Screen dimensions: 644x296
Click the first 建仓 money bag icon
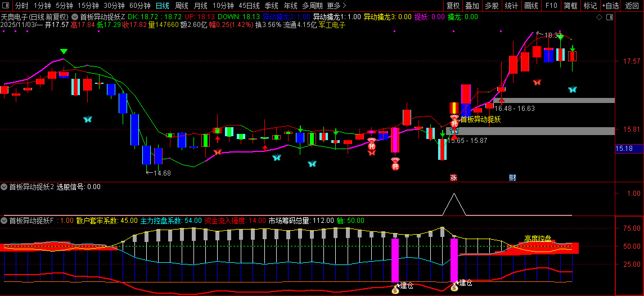click(395, 289)
